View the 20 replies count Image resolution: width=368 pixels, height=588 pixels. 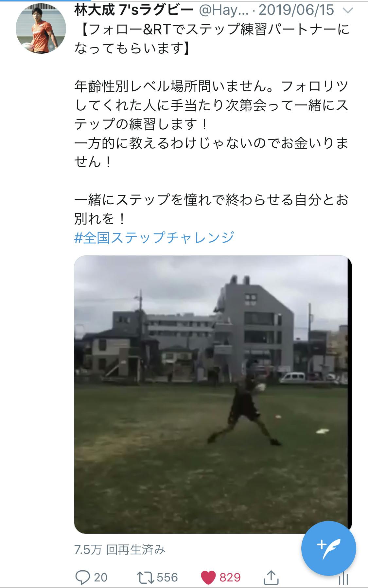pos(100,578)
